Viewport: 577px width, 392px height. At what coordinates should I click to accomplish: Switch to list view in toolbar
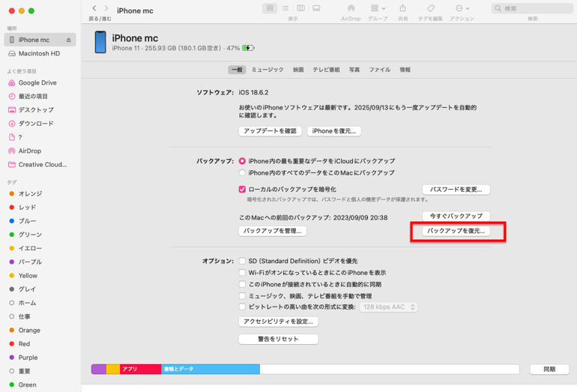[x=286, y=8]
